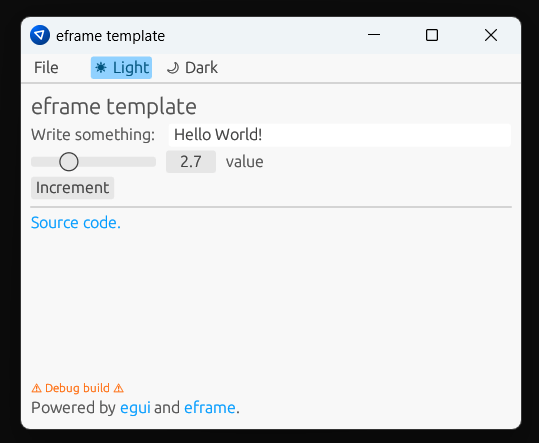Click the moon icon in Dark button

[x=173, y=68]
